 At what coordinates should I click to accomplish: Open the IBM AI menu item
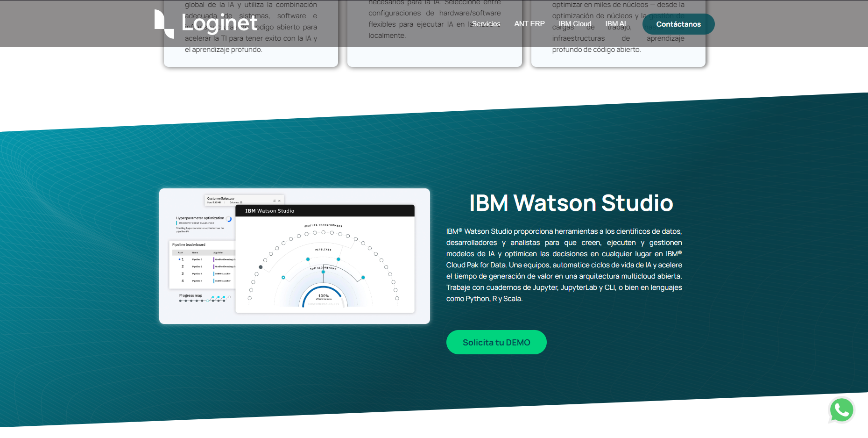615,24
